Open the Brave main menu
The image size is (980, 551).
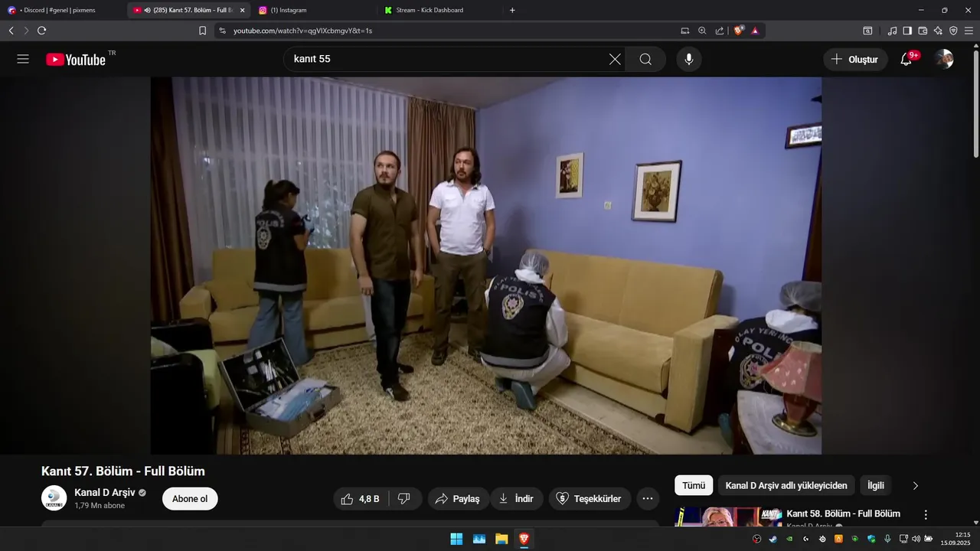[969, 31]
